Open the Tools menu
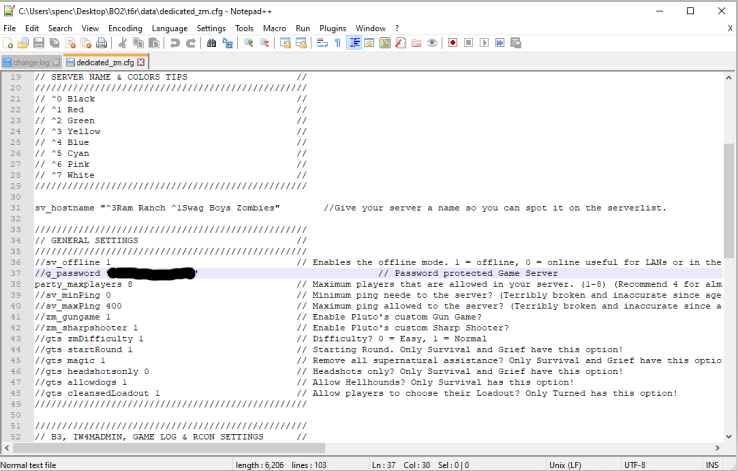The width and height of the screenshot is (738, 471). coord(244,28)
